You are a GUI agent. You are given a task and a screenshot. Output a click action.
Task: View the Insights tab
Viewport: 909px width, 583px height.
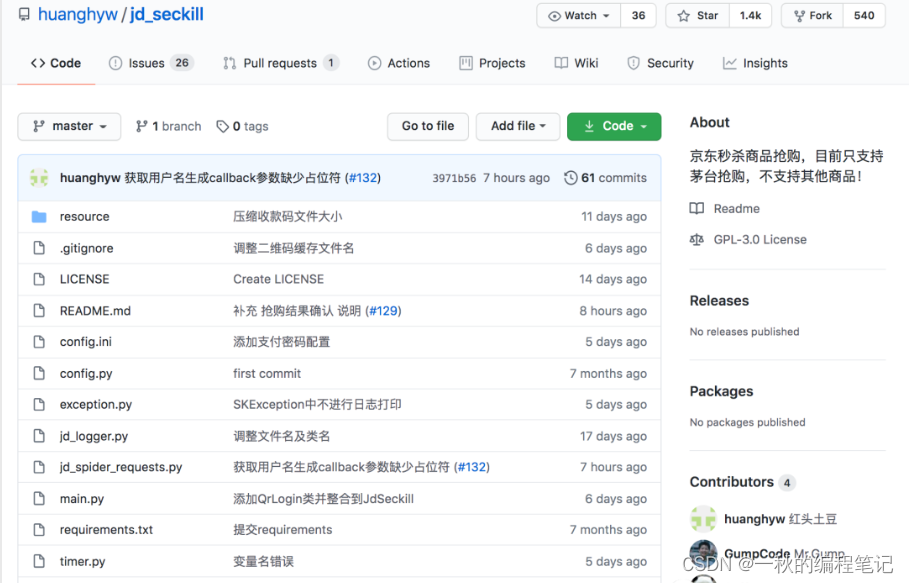coord(755,63)
